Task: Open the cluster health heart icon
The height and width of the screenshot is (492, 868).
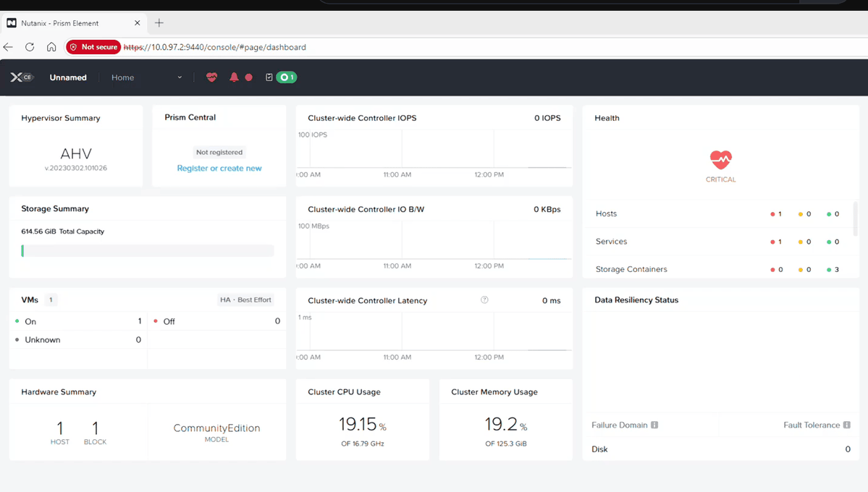Action: point(211,77)
